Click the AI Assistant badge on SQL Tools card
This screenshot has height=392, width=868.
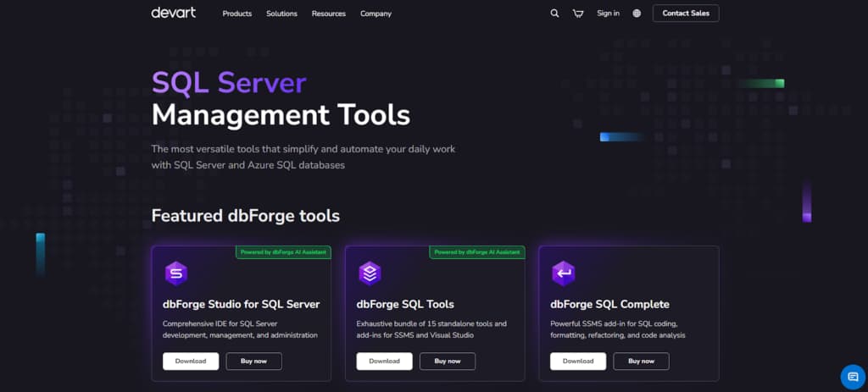(477, 252)
